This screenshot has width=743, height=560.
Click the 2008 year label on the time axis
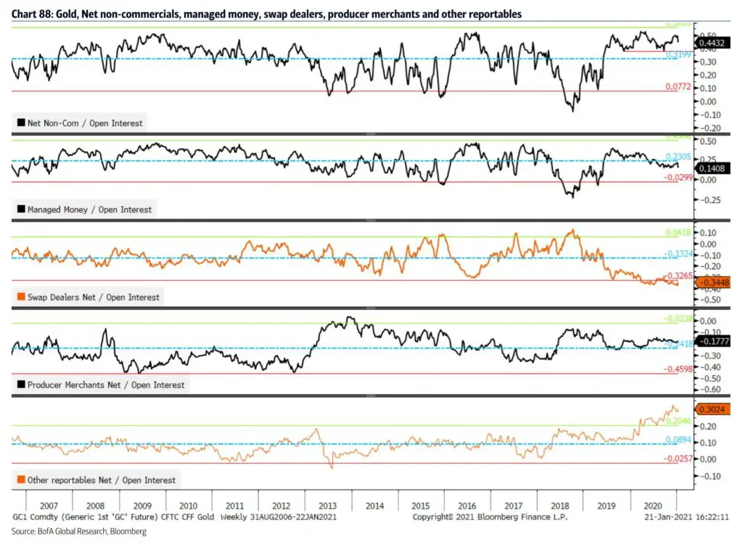(x=95, y=506)
